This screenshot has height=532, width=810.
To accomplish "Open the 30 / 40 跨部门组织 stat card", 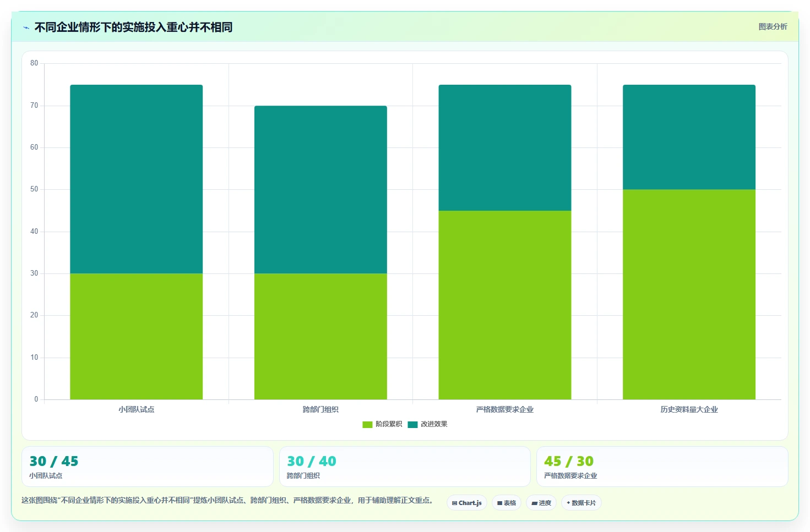I will tap(405, 467).
